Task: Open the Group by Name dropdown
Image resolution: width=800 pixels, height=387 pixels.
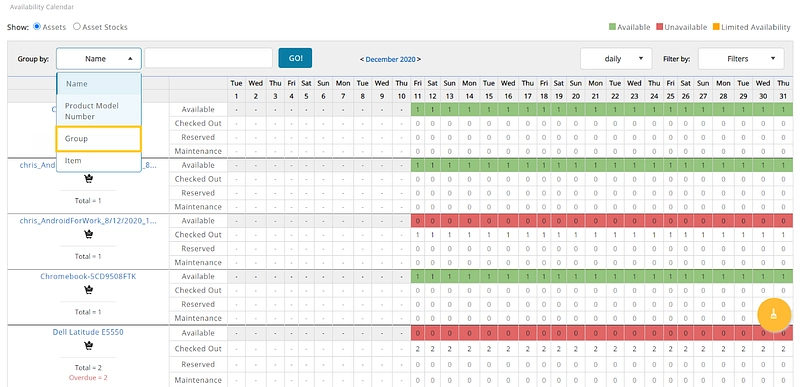Action: coord(98,59)
